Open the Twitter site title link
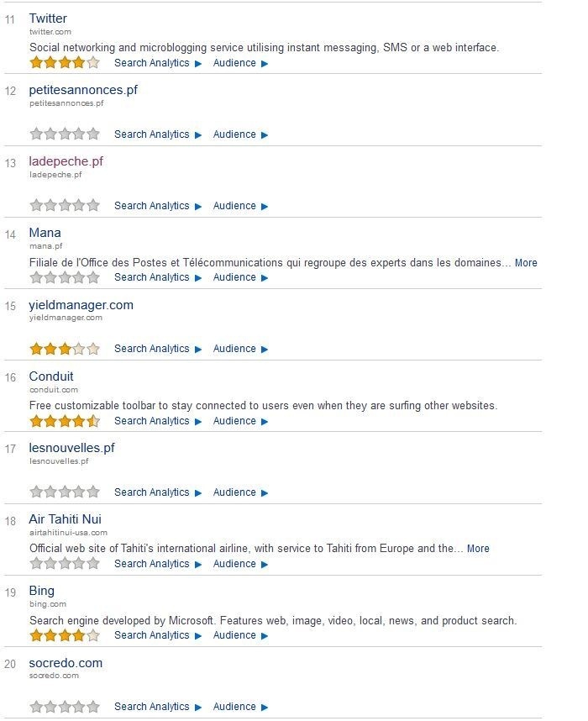 tap(48, 18)
